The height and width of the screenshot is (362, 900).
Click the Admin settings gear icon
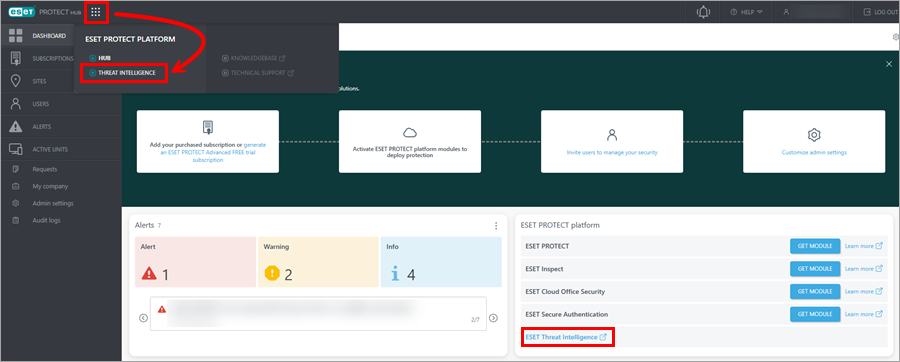click(16, 203)
